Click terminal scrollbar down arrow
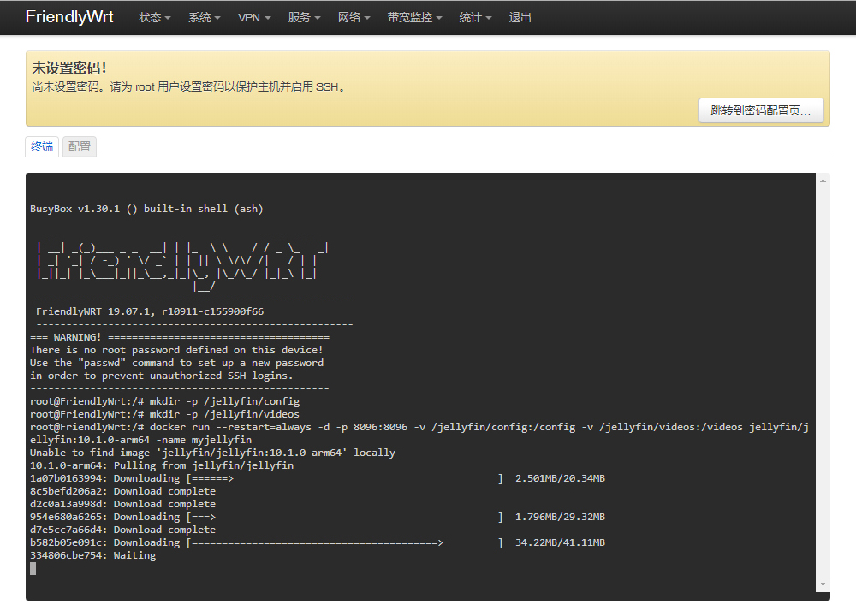 tap(823, 584)
